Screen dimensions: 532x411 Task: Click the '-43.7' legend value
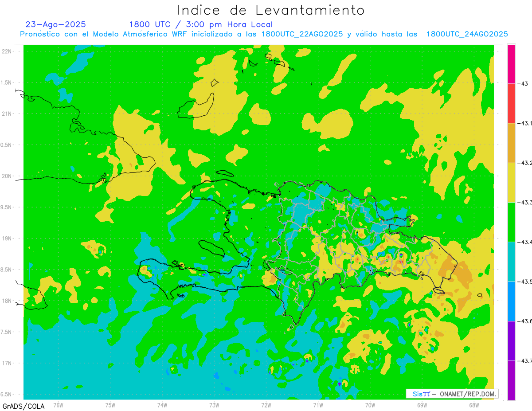[x=525, y=360]
